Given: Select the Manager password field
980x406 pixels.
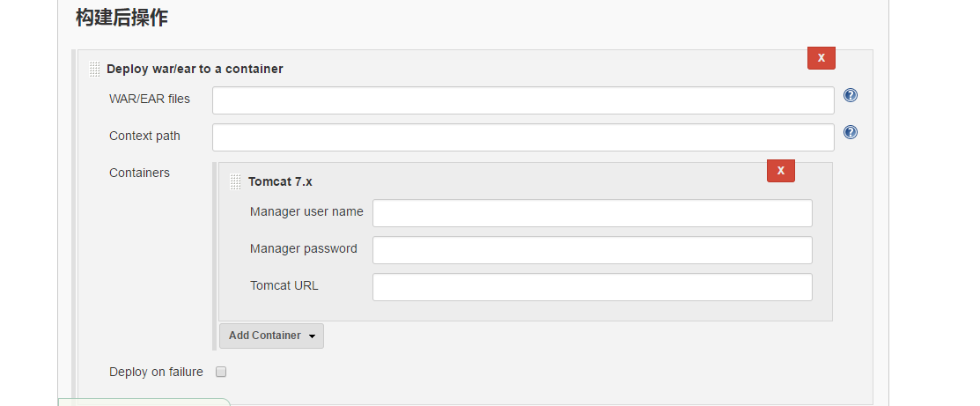Looking at the screenshot, I should 593,249.
